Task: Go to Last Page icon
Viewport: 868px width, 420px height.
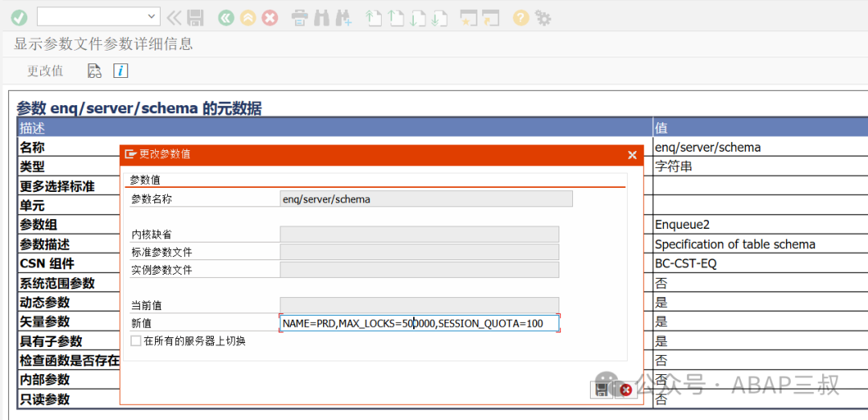Action: pyautogui.click(x=439, y=18)
